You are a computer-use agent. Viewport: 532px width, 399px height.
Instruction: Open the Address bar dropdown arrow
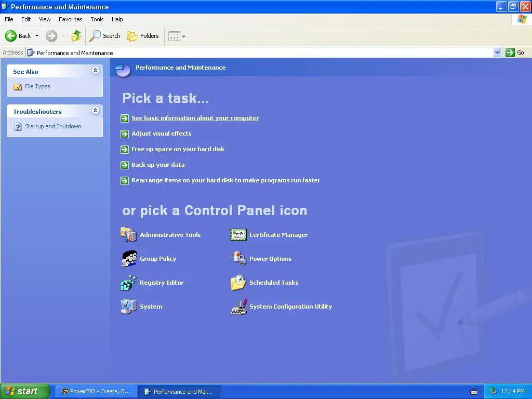pos(497,52)
